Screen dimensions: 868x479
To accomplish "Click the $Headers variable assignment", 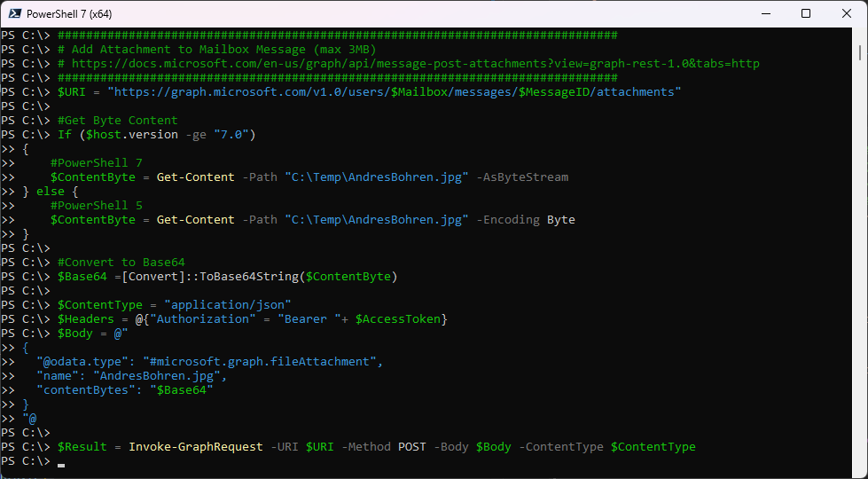I will [253, 319].
